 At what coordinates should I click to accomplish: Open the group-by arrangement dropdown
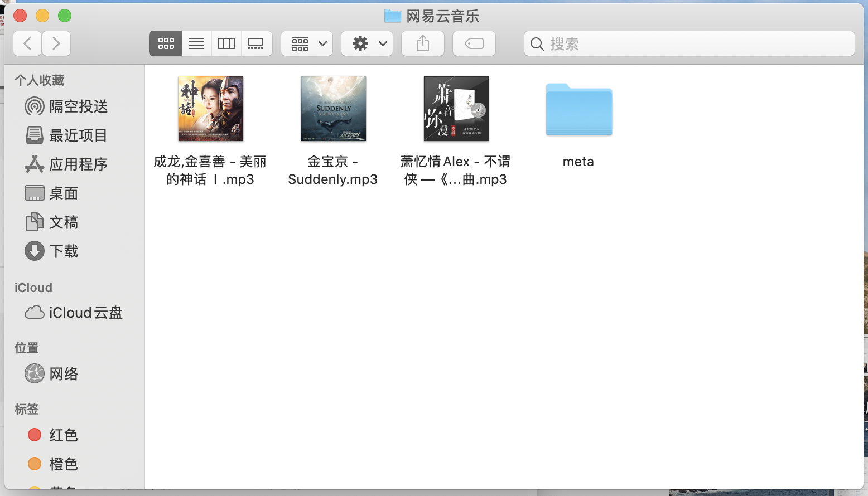coord(307,43)
